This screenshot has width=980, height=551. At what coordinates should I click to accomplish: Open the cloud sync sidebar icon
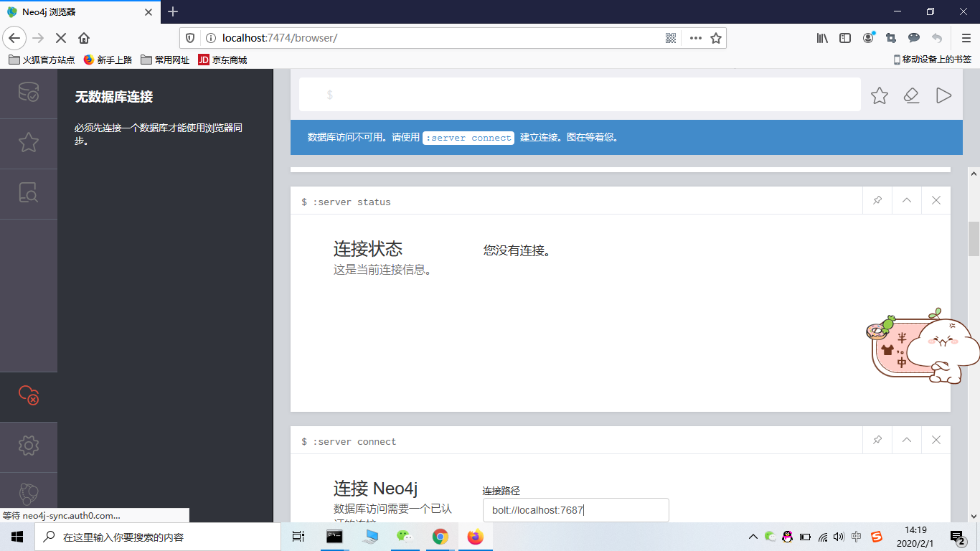coord(29,395)
